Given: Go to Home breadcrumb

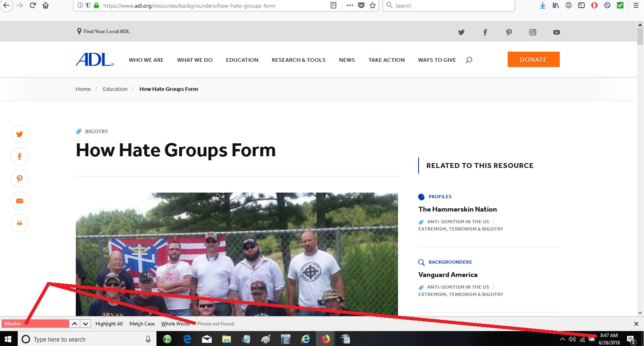Looking at the screenshot, I should [x=83, y=89].
